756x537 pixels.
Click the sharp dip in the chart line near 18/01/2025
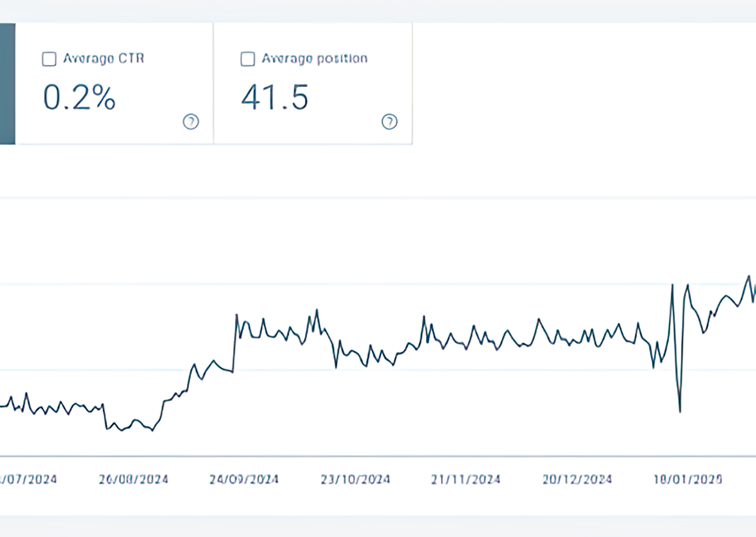(680, 411)
